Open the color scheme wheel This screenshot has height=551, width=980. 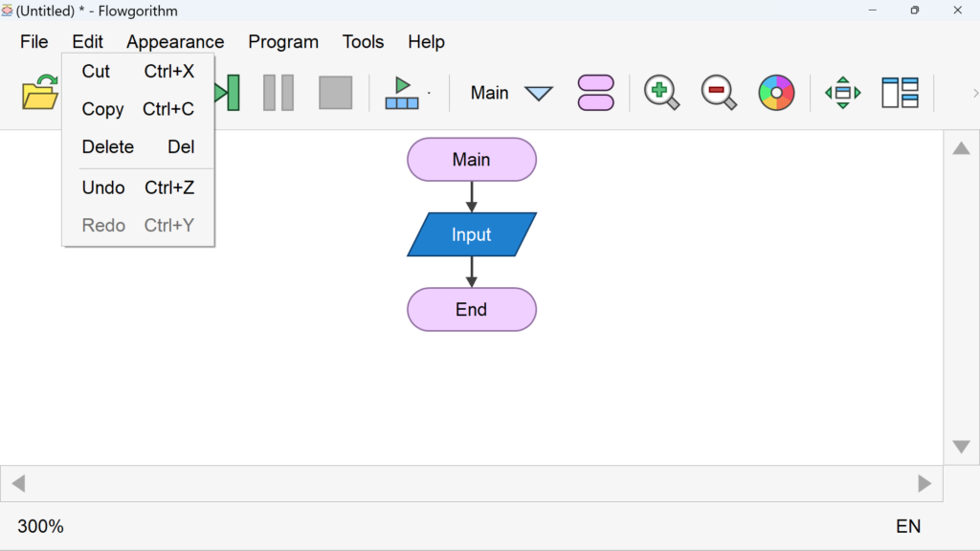[x=776, y=93]
